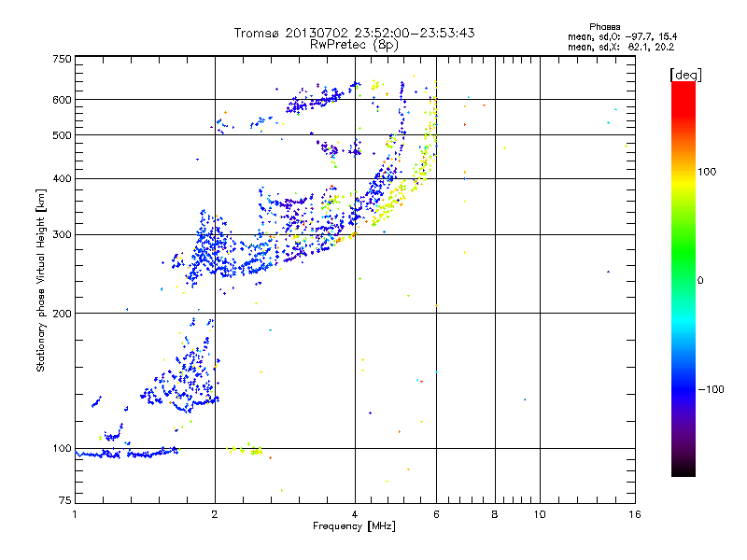This screenshot has width=747, height=560.
Task: Click the rainbow phase colorbar
Action: [x=684, y=279]
